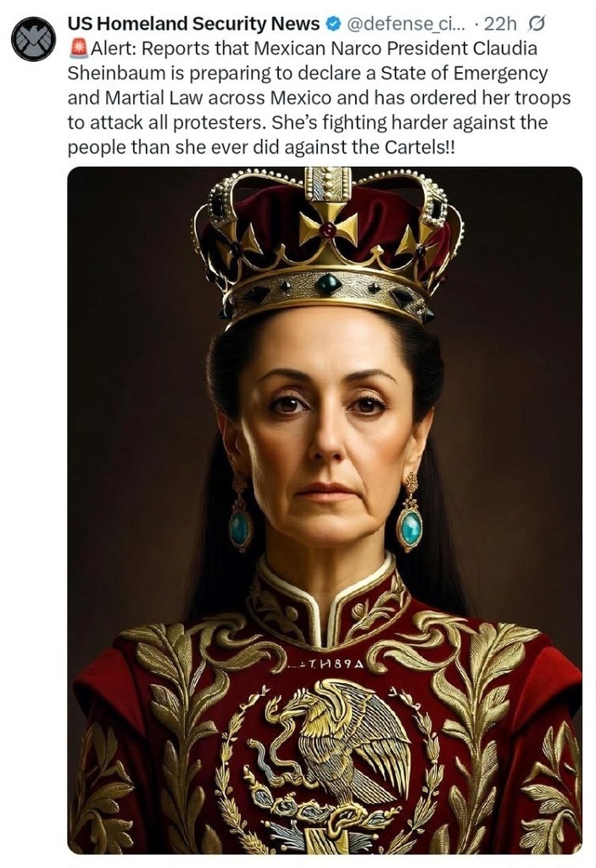Open the @defense_ci... handle link
This screenshot has height=868, width=596.
click(x=405, y=24)
